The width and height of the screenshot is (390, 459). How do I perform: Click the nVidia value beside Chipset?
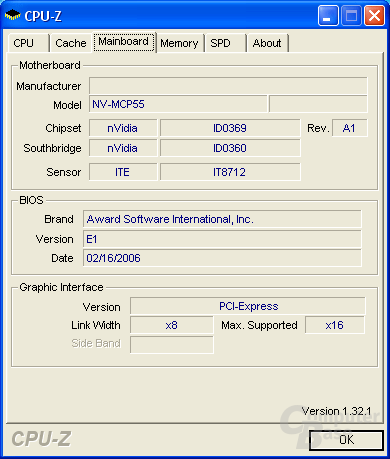pyautogui.click(x=123, y=128)
